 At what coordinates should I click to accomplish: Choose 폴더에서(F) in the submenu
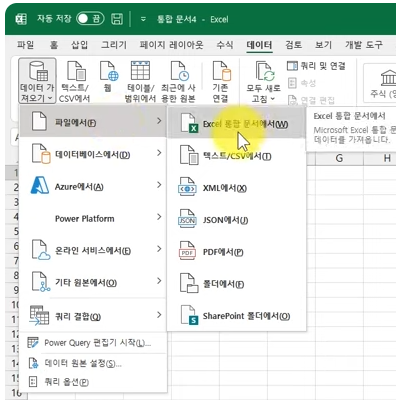coord(236,284)
